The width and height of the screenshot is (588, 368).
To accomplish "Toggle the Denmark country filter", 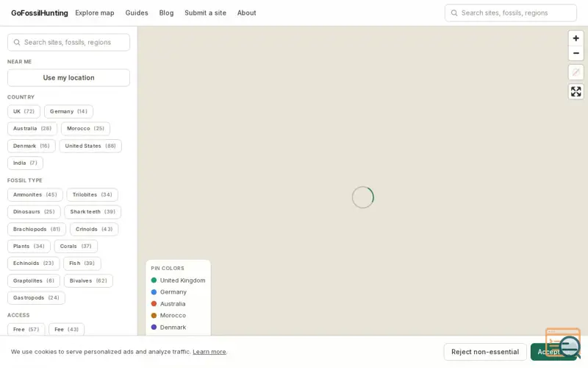I will click(x=32, y=146).
